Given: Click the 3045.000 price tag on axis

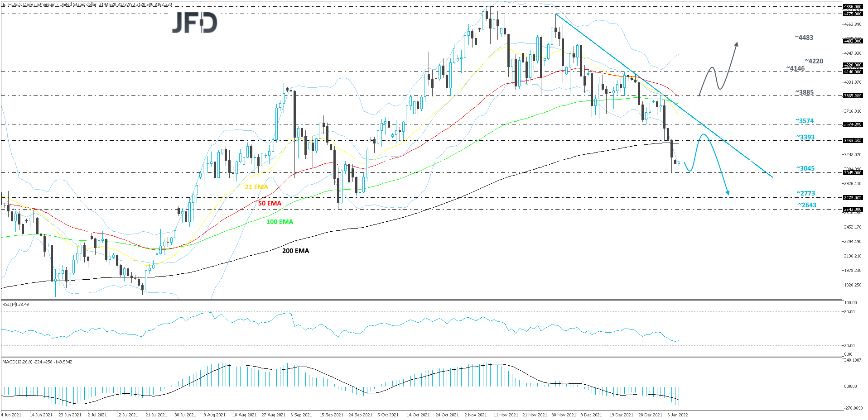Looking at the screenshot, I should coord(852,173).
